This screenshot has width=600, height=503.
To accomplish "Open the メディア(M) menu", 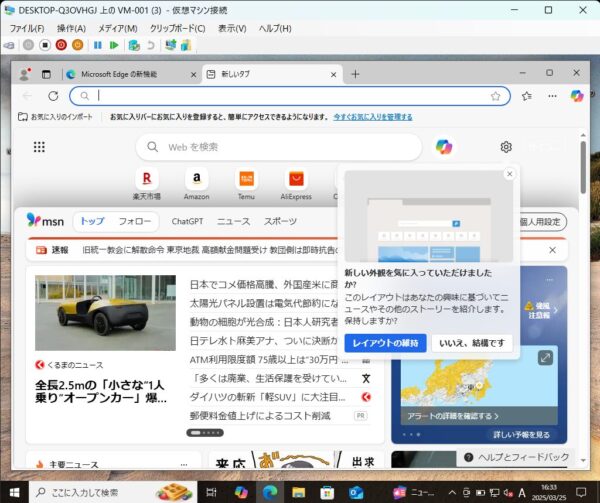I will [x=118, y=29].
